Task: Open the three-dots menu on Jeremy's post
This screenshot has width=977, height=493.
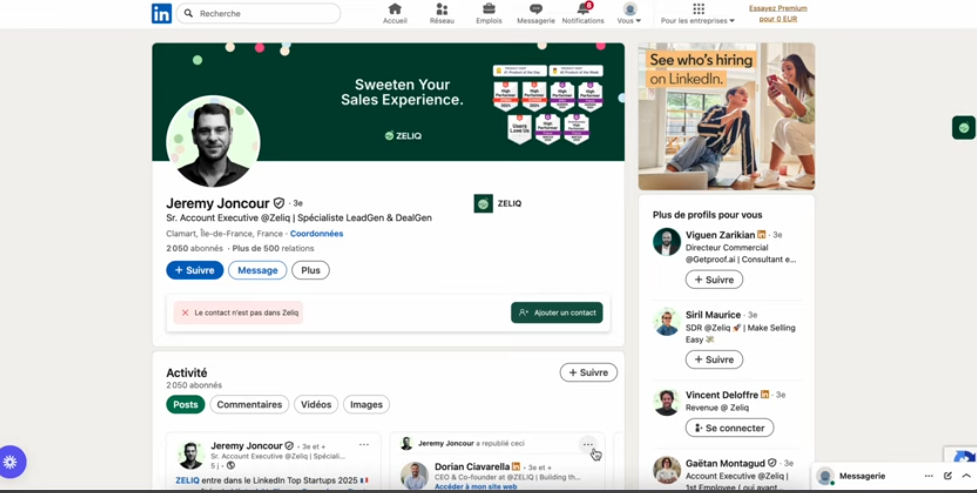Action: tap(364, 445)
